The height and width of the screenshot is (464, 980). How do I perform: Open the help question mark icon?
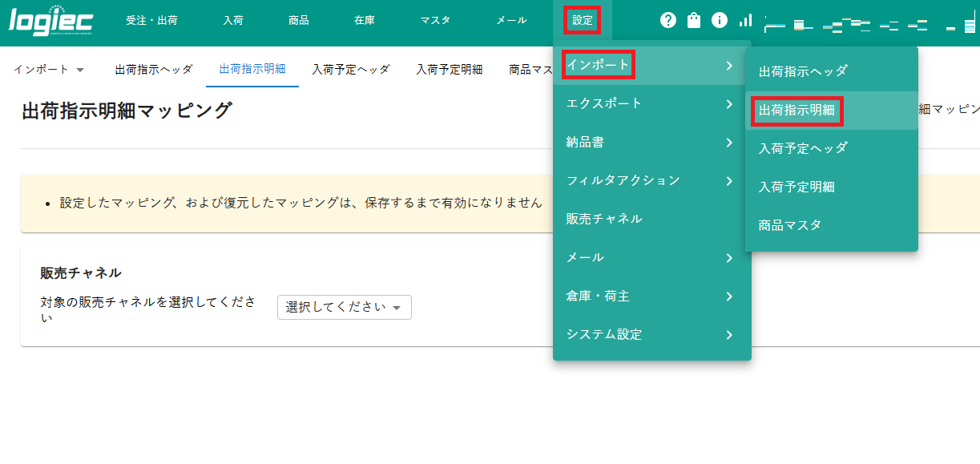point(667,19)
